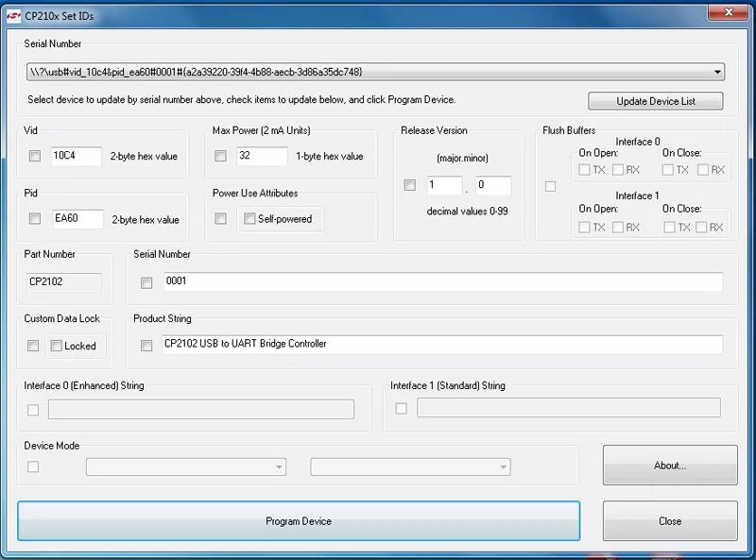This screenshot has width=756, height=560.
Task: Enable Interface 1 (Standard) String checkbox
Action: 401,409
